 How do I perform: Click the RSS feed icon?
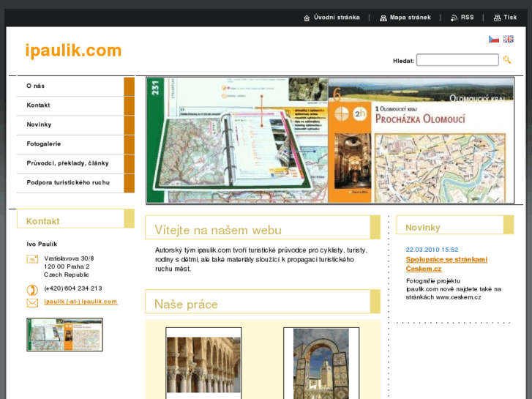point(454,18)
